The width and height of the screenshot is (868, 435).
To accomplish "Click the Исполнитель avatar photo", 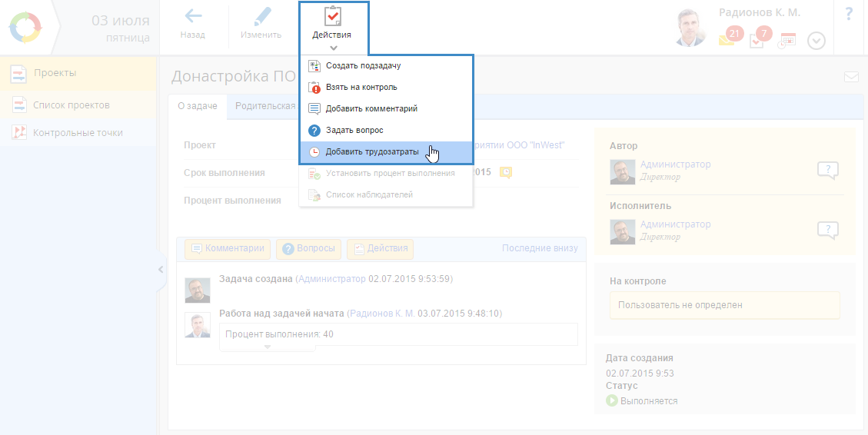I will (622, 232).
